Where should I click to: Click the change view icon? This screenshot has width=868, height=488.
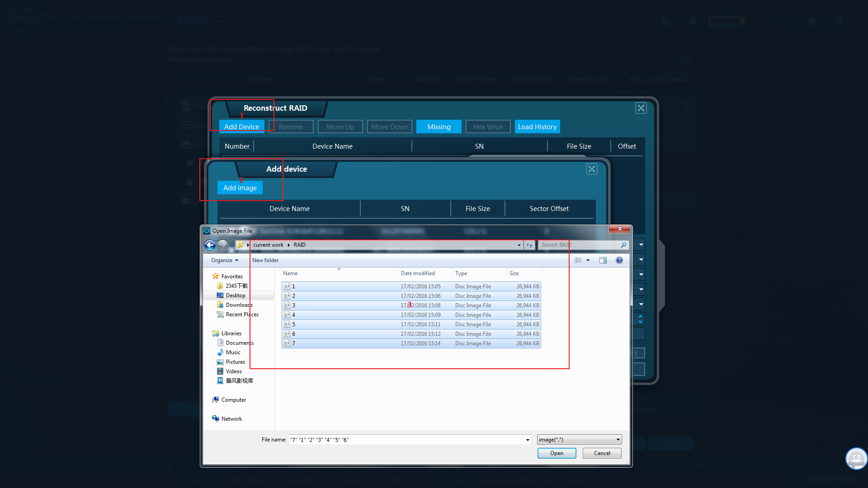click(x=578, y=260)
